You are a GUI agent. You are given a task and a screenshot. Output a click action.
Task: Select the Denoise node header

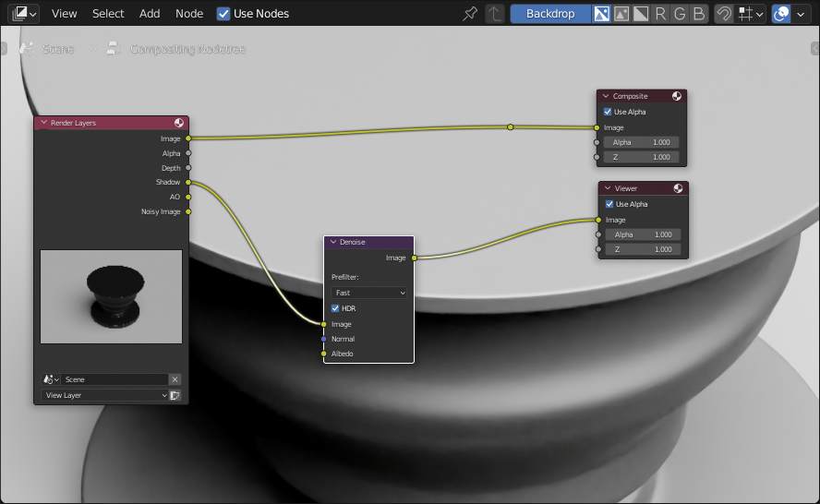coord(368,242)
